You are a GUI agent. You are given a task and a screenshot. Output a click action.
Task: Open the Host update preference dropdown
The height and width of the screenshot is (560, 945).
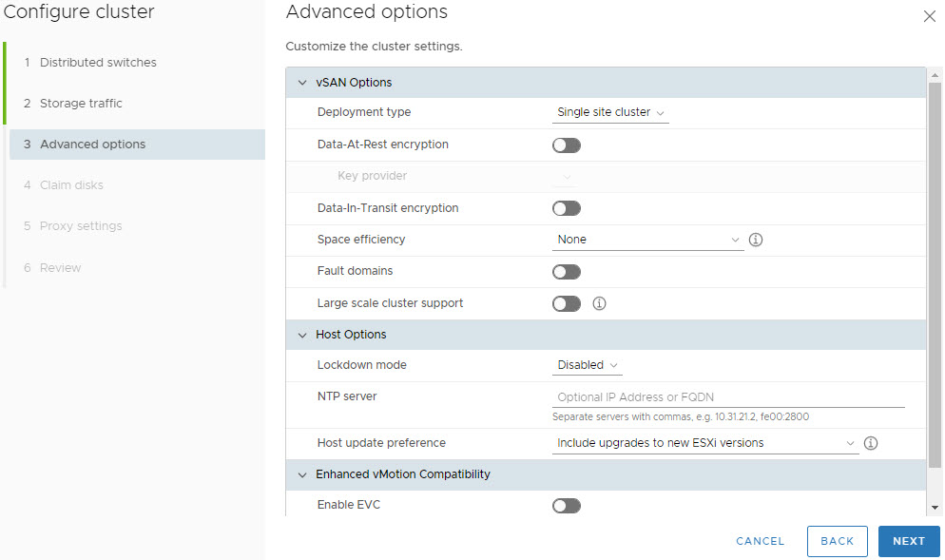coord(704,443)
